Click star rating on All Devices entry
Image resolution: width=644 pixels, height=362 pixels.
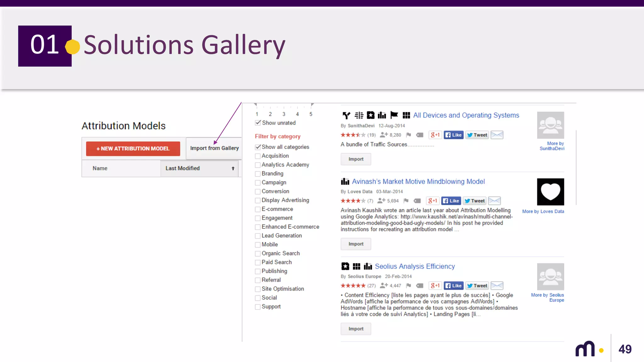(353, 135)
